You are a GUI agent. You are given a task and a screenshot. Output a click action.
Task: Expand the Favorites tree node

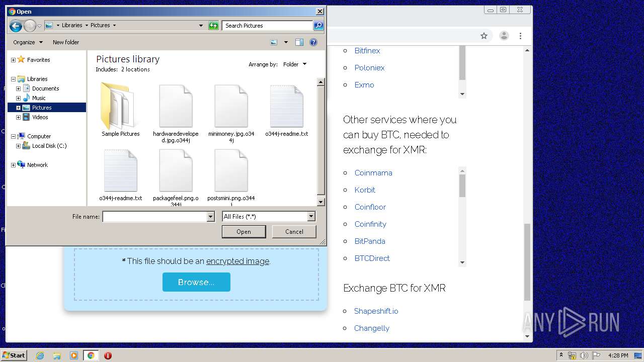click(13, 60)
